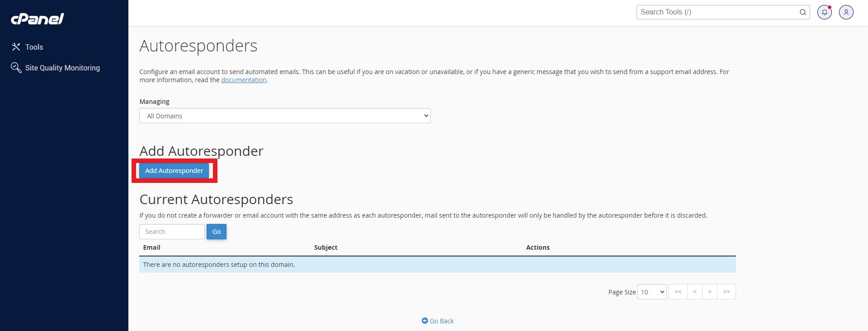This screenshot has width=868, height=331.
Task: Expand the Page Size dropdown
Action: (x=652, y=292)
